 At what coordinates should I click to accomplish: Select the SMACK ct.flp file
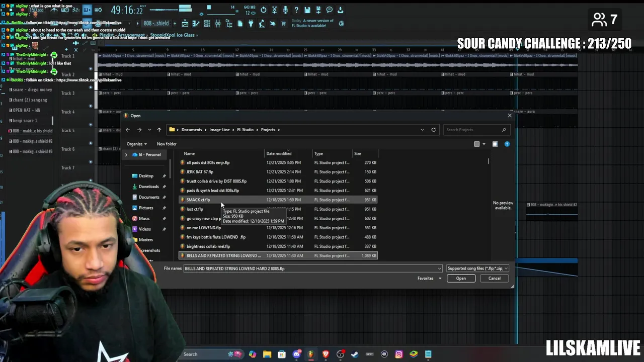click(x=278, y=200)
